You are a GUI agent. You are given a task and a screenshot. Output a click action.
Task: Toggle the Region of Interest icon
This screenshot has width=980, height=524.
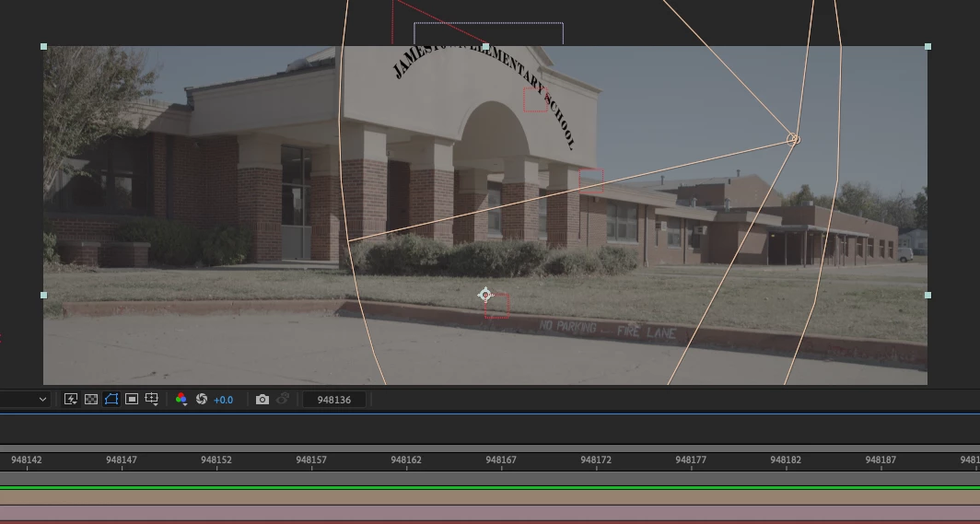pyautogui.click(x=131, y=399)
